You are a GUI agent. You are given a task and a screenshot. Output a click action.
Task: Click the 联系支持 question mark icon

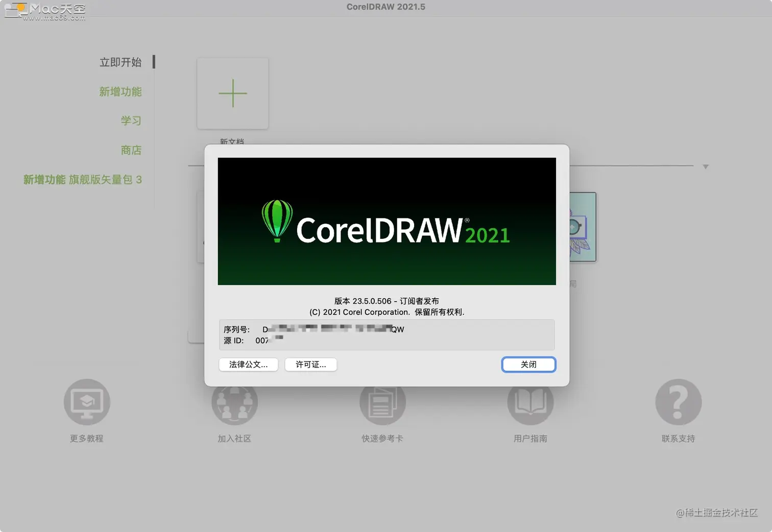679,402
